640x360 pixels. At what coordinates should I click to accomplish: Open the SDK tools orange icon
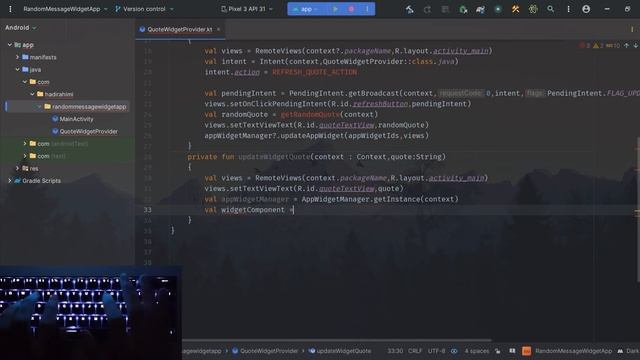click(x=516, y=9)
